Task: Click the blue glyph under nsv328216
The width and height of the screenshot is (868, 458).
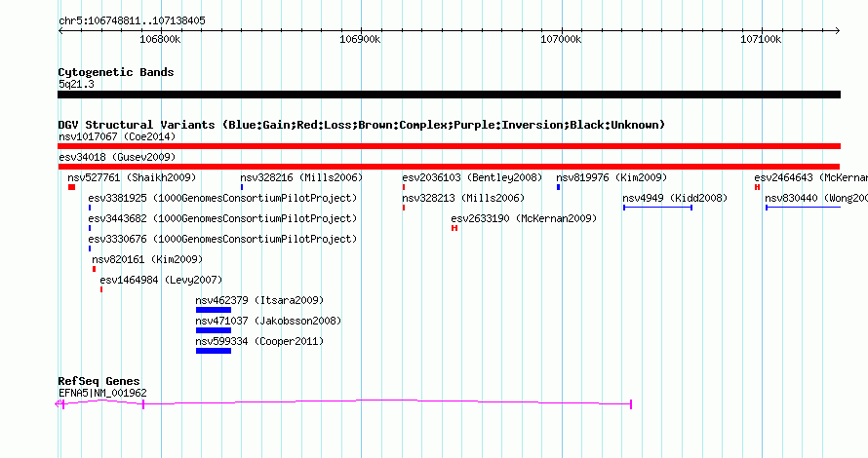Action: coord(242,187)
